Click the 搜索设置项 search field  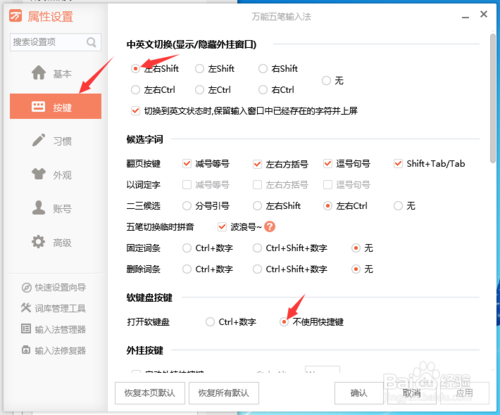coord(56,42)
